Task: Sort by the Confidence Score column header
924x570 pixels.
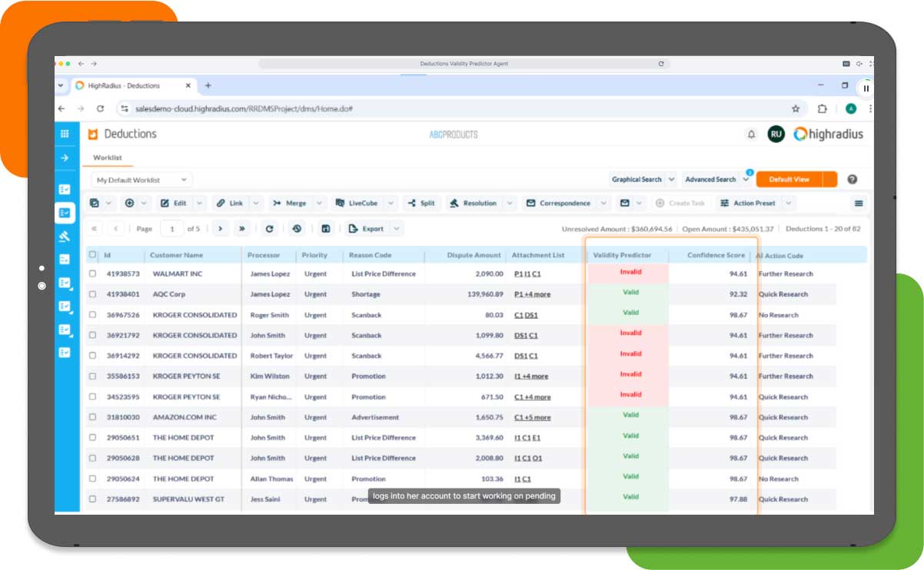Action: (716, 255)
